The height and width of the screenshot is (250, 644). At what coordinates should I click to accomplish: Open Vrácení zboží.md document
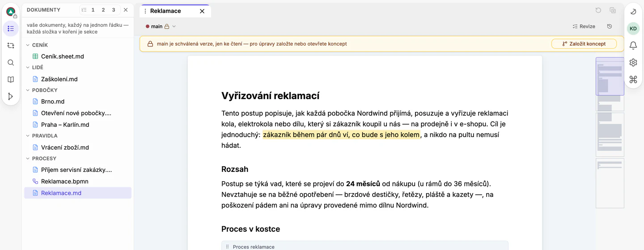(x=78, y=147)
